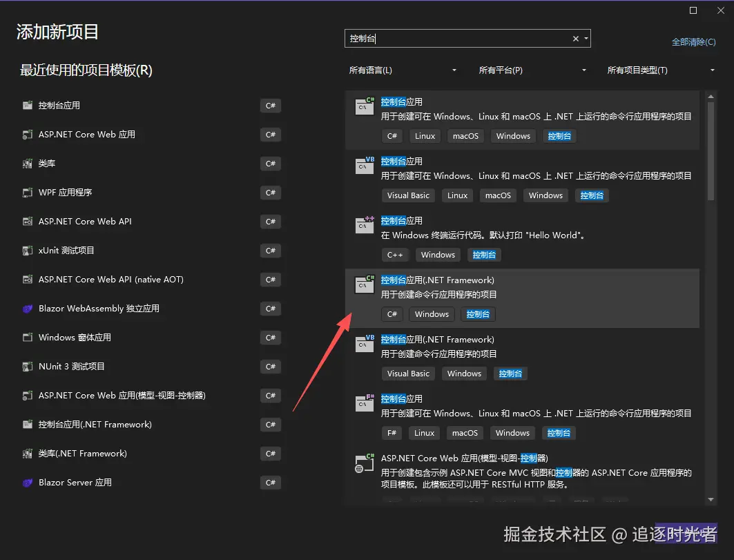734x560 pixels.
Task: Click the NUnit 3 测试项目 recent template icon
Action: coord(28,367)
